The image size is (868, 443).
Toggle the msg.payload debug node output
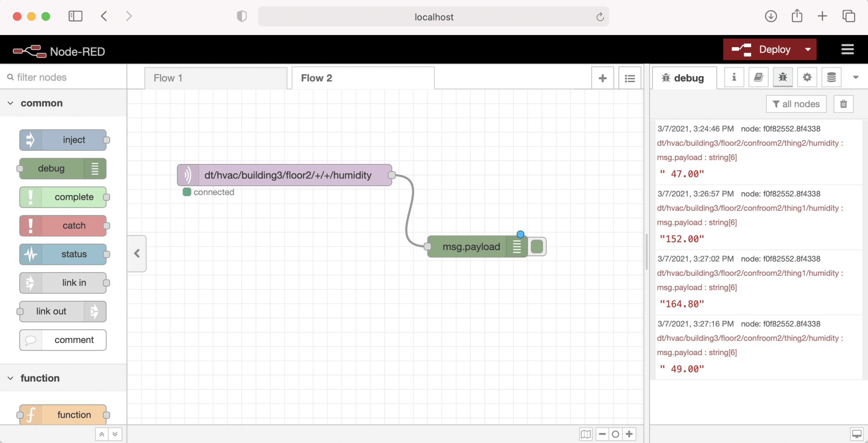[537, 247]
